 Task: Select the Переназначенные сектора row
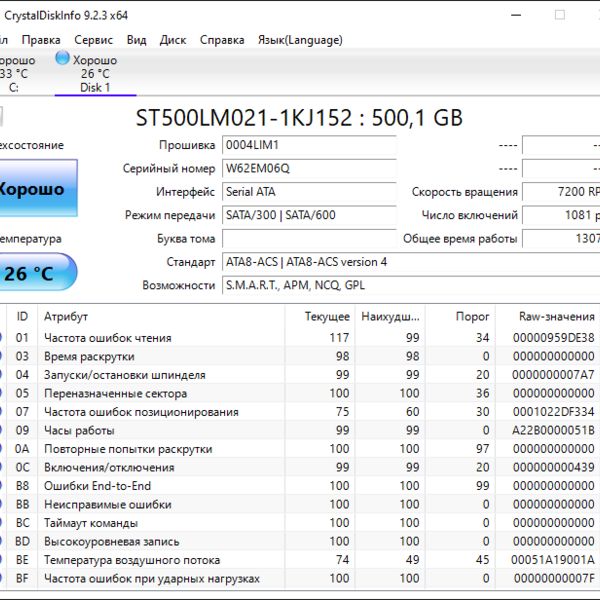click(x=300, y=393)
